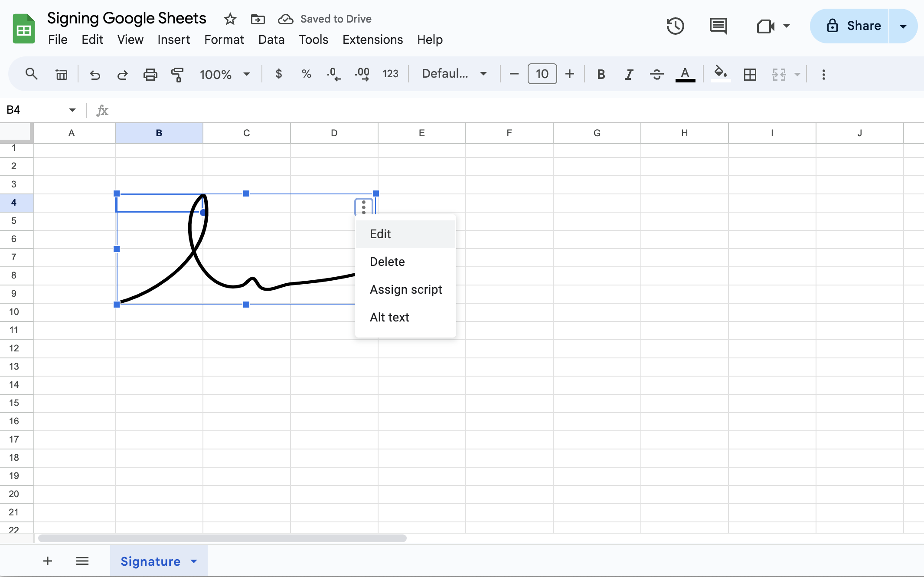Select column E header
Viewport: 924px width, 577px height.
coord(422,133)
